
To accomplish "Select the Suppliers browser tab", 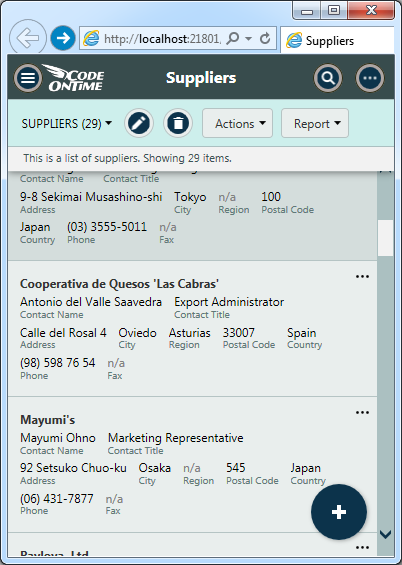I will click(x=337, y=40).
